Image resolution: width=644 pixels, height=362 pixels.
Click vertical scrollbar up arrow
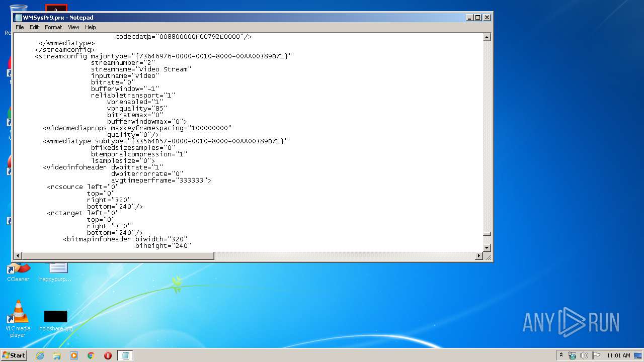point(487,37)
